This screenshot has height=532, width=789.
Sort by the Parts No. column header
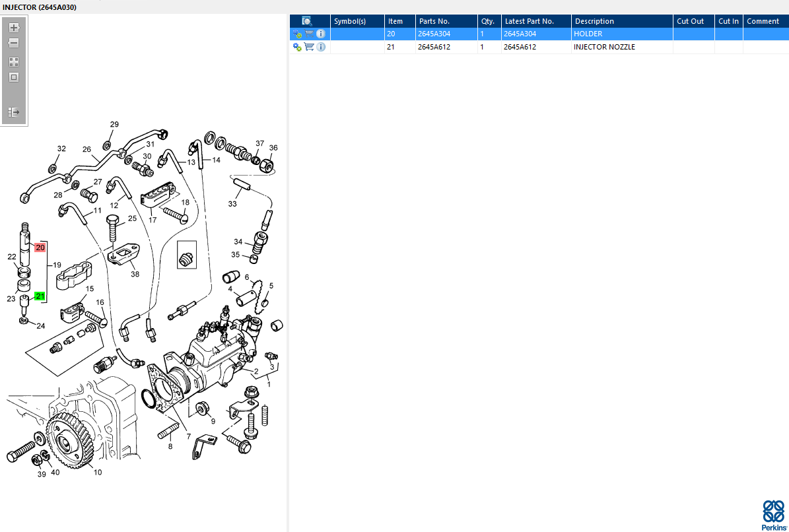446,21
